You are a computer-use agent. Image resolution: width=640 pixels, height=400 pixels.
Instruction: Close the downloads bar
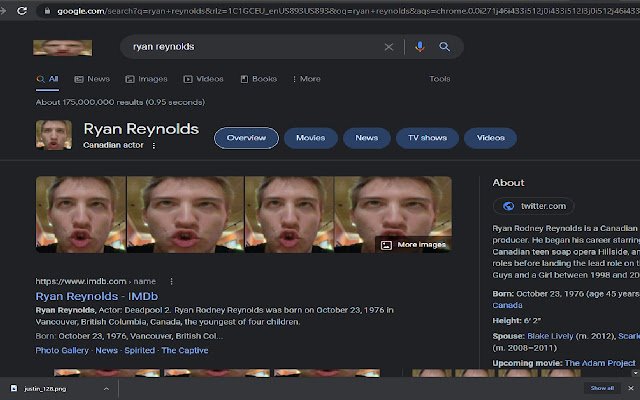tap(631, 389)
